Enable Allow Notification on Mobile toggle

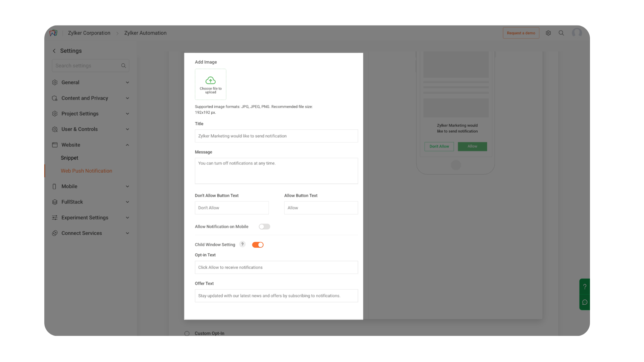(264, 227)
